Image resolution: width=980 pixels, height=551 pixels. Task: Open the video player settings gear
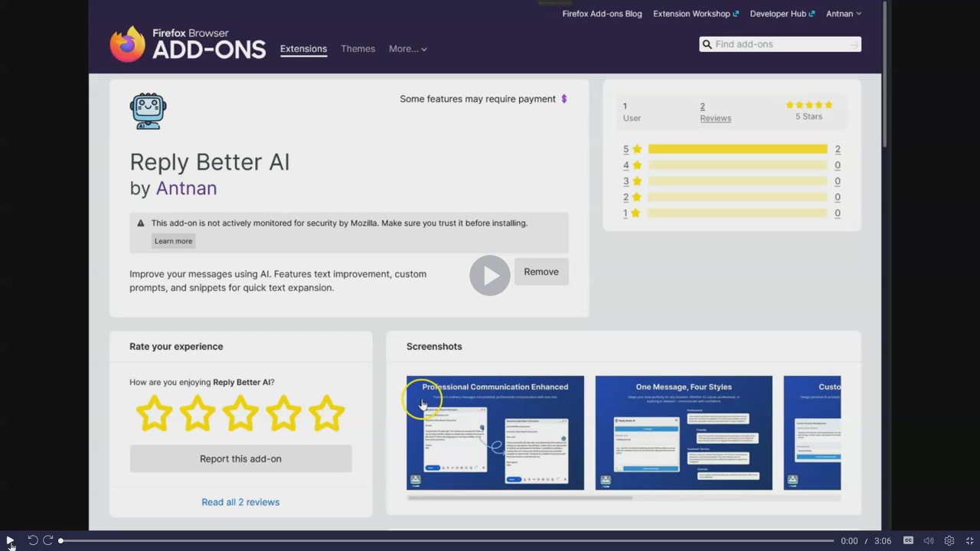949,540
